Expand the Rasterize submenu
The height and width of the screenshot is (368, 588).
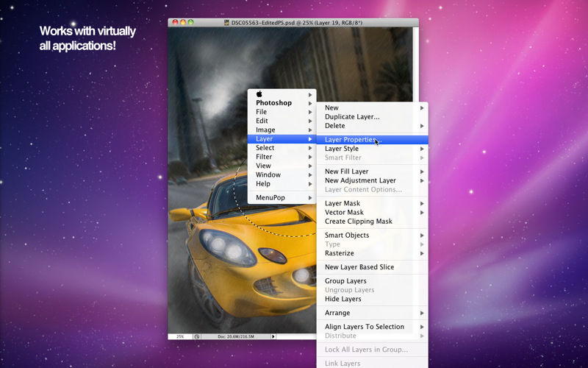pyautogui.click(x=373, y=253)
